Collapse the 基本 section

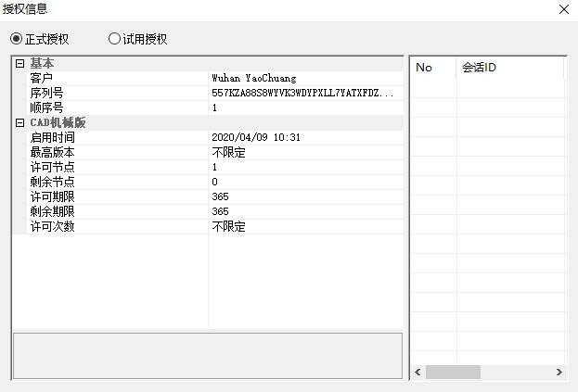coord(19,63)
